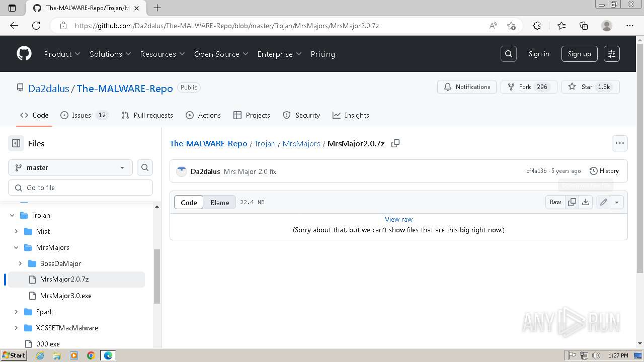Copy raw file icon
The image size is (644, 362).
[572, 202]
